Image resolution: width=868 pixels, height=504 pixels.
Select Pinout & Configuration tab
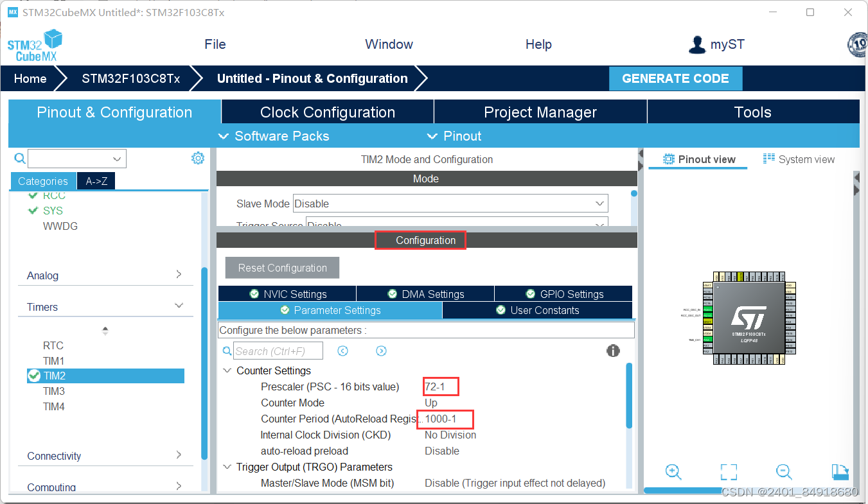click(x=114, y=112)
